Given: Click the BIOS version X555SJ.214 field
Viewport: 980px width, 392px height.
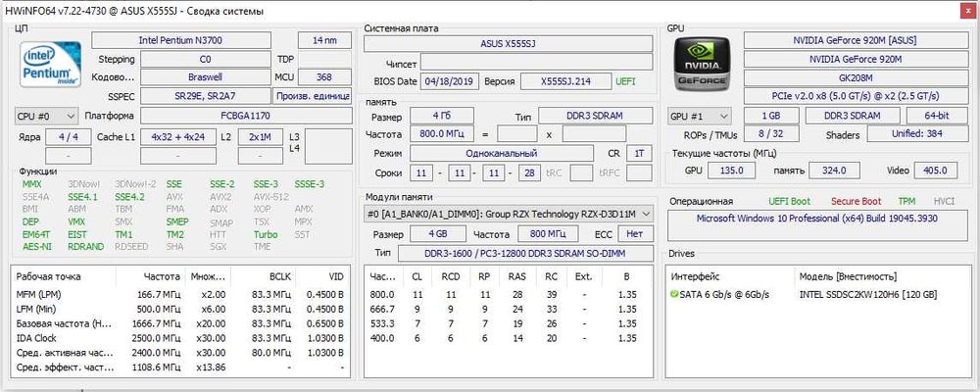Looking at the screenshot, I should [x=565, y=81].
